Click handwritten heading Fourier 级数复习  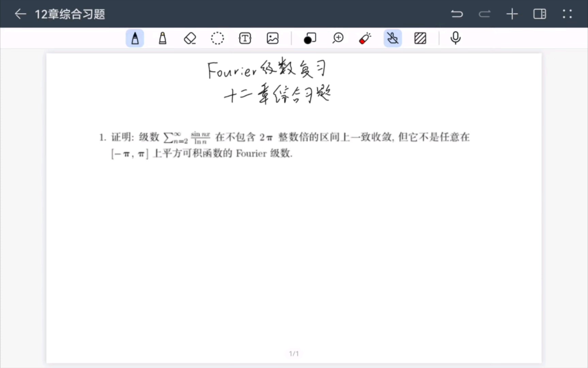(x=267, y=68)
